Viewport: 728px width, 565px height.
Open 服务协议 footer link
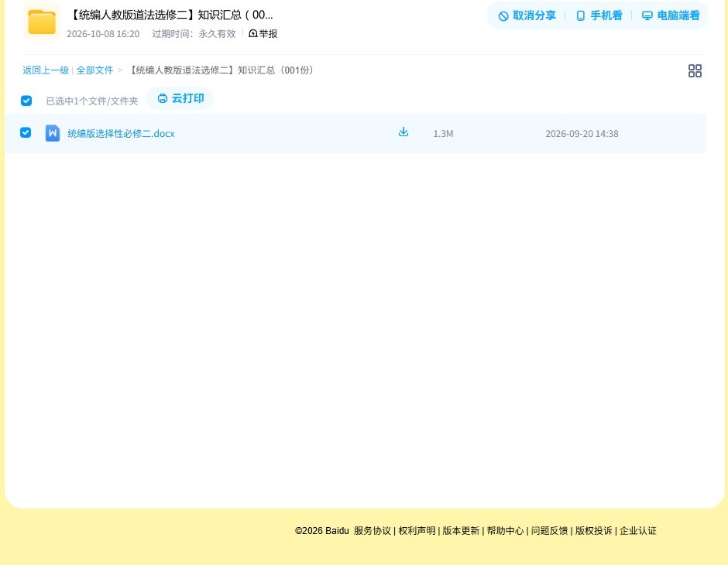point(373,531)
